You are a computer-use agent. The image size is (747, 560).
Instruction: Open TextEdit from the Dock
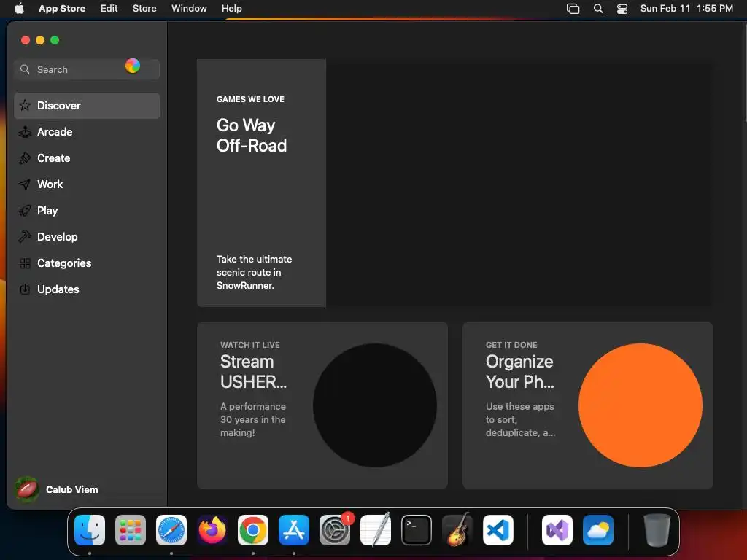click(x=376, y=530)
